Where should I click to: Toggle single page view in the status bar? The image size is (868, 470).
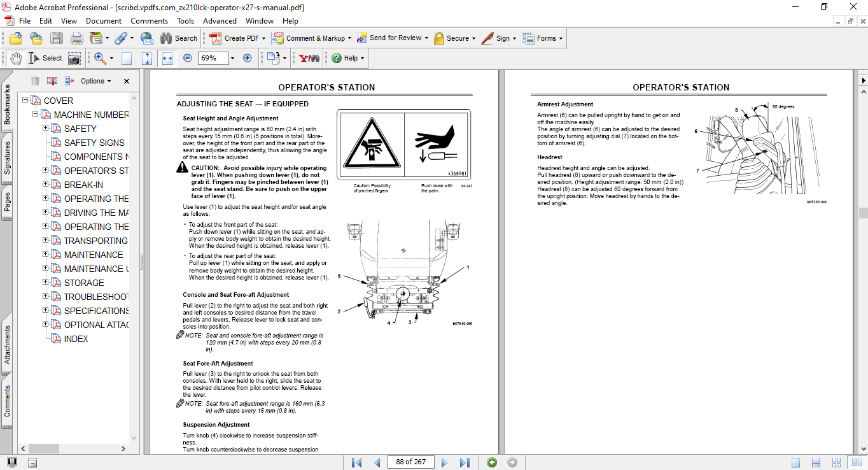tap(797, 462)
